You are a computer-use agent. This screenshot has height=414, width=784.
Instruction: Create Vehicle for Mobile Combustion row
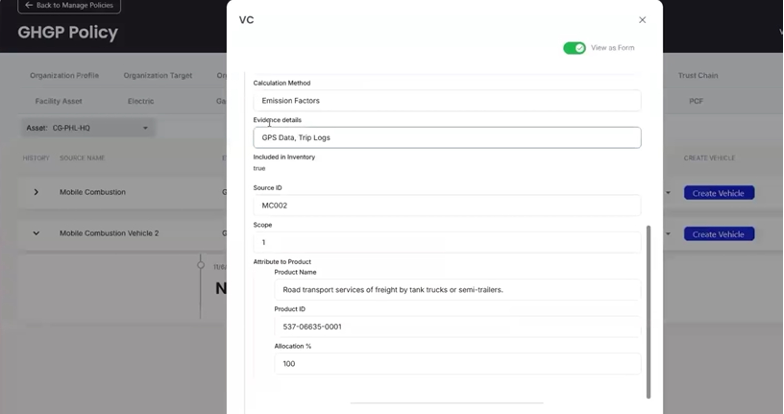click(718, 193)
